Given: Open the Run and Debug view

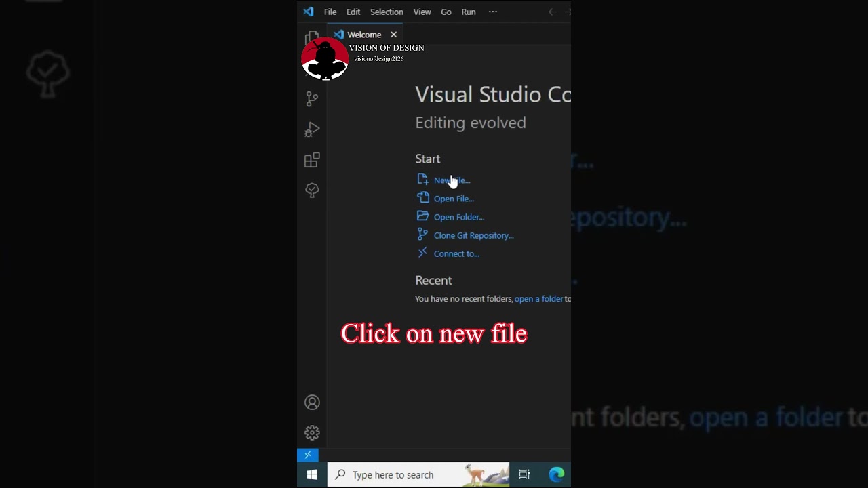Looking at the screenshot, I should pyautogui.click(x=312, y=129).
